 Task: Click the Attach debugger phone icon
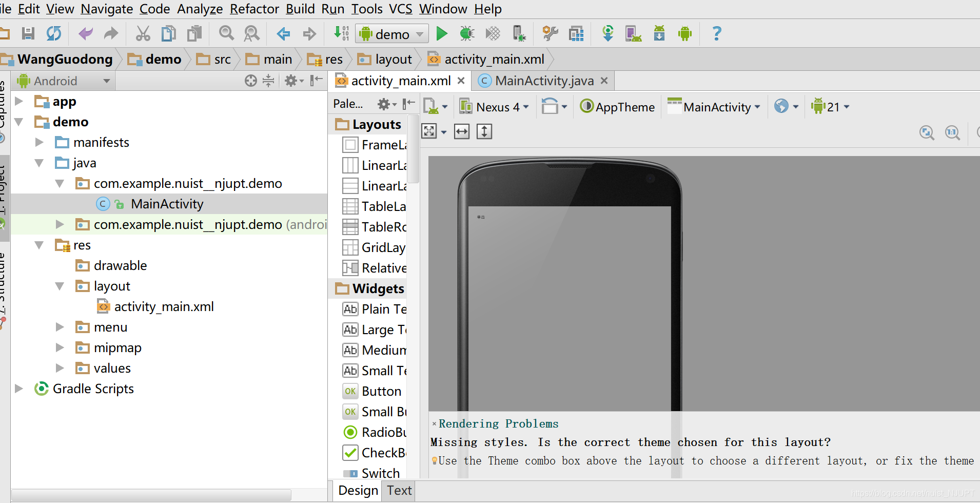pos(519,34)
